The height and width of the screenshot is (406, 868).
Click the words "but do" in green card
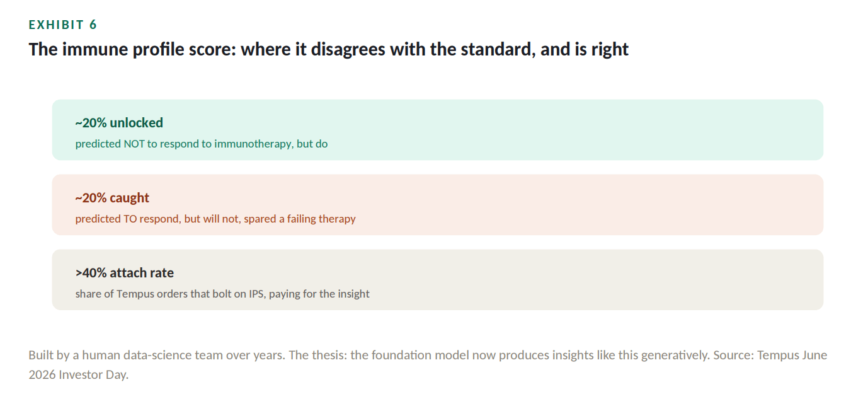click(x=312, y=144)
